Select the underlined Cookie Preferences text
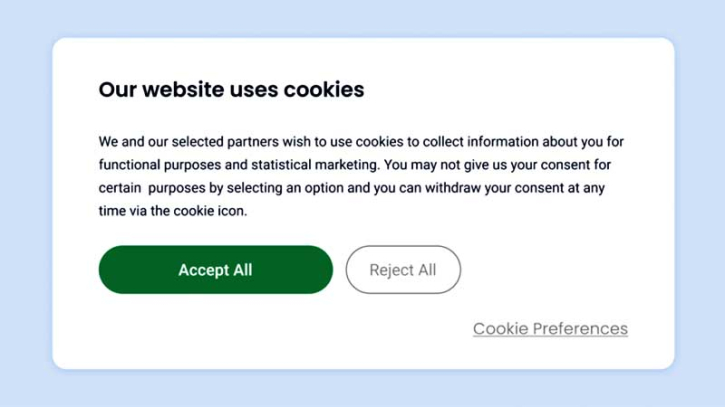This screenshot has height=407, width=725. coord(550,328)
